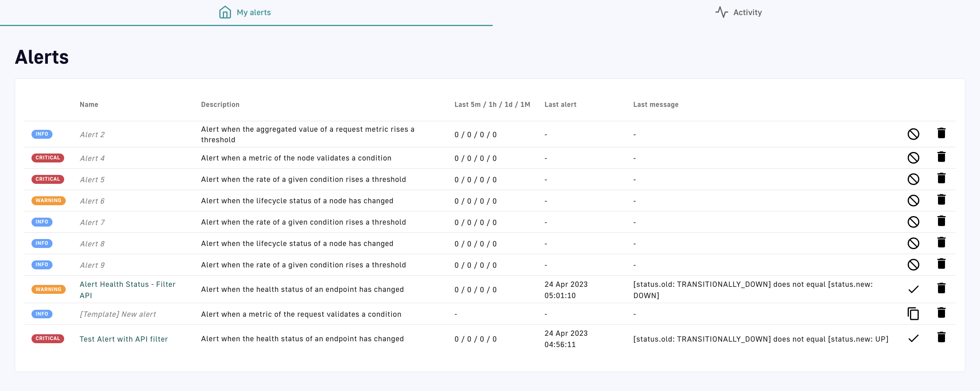Enable Alert 2 via disabled icon
The image size is (980, 391).
(x=913, y=134)
